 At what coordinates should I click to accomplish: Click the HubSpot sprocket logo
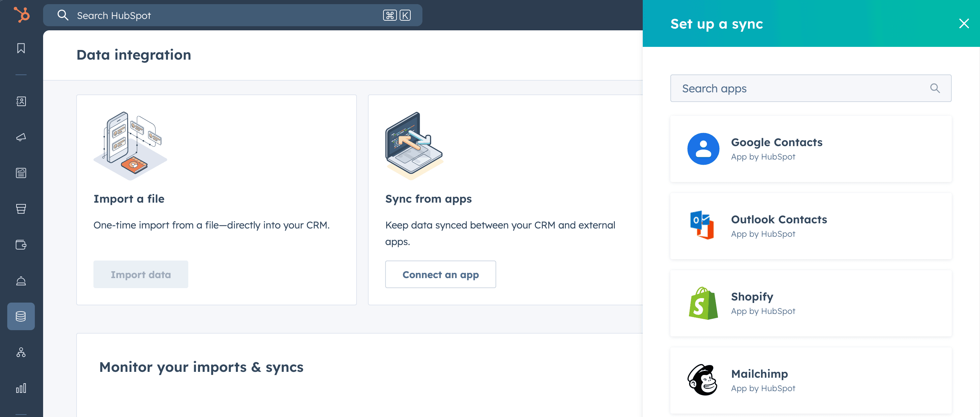click(21, 15)
